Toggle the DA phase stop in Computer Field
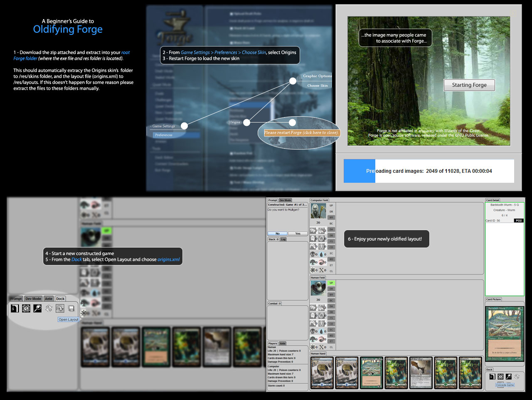Screen dimensions: 532x400 331,229
